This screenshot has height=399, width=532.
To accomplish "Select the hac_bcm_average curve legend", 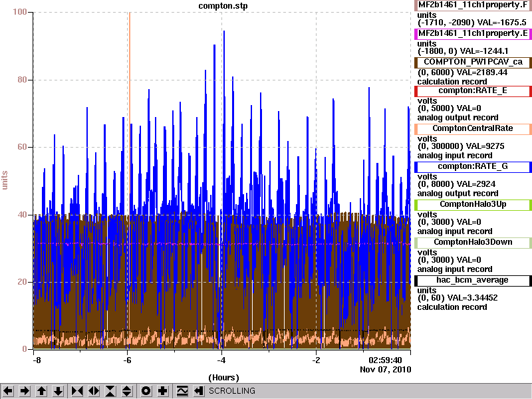I will pyautogui.click(x=473, y=280).
